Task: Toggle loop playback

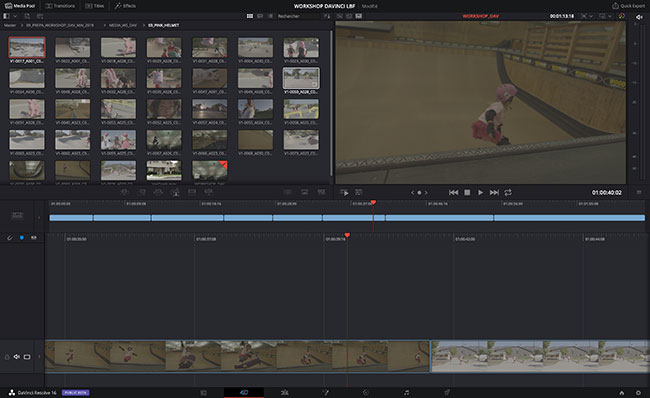Action: pos(508,192)
